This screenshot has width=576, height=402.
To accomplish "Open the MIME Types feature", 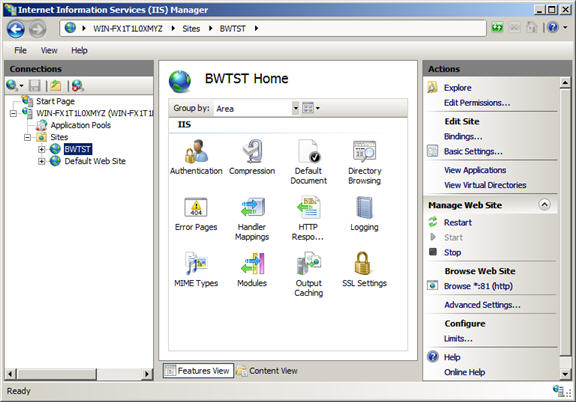I will (x=196, y=270).
